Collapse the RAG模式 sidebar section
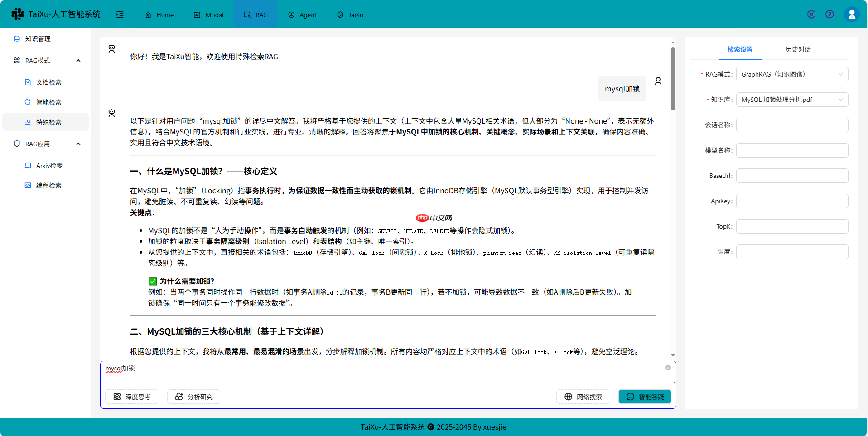The image size is (868, 436). [78, 60]
